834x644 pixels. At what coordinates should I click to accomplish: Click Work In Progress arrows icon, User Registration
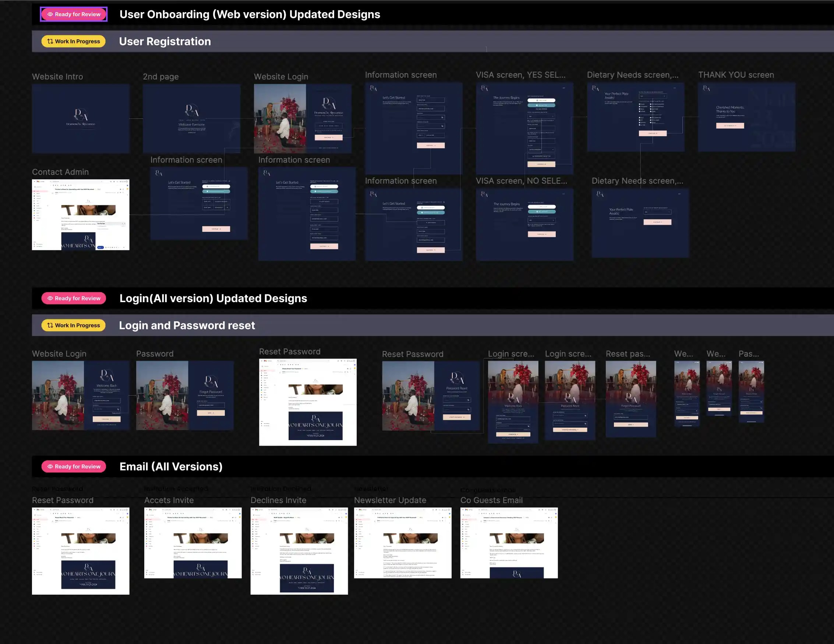(x=50, y=41)
